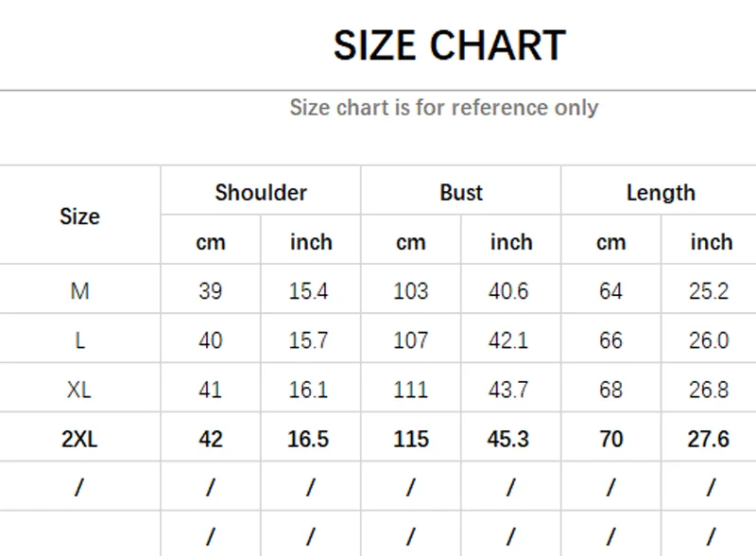Image resolution: width=756 pixels, height=556 pixels.
Task: Select the cm subheader under Length
Action: [x=611, y=242]
